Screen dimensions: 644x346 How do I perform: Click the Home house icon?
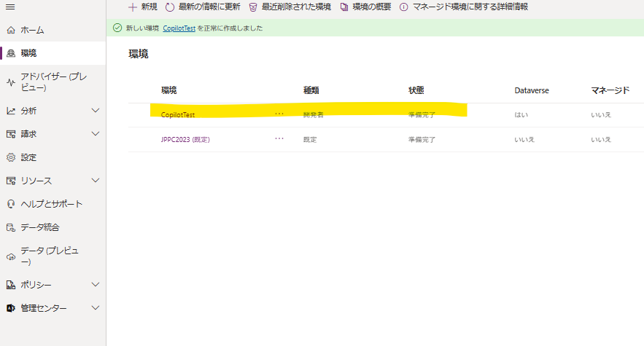(11, 30)
